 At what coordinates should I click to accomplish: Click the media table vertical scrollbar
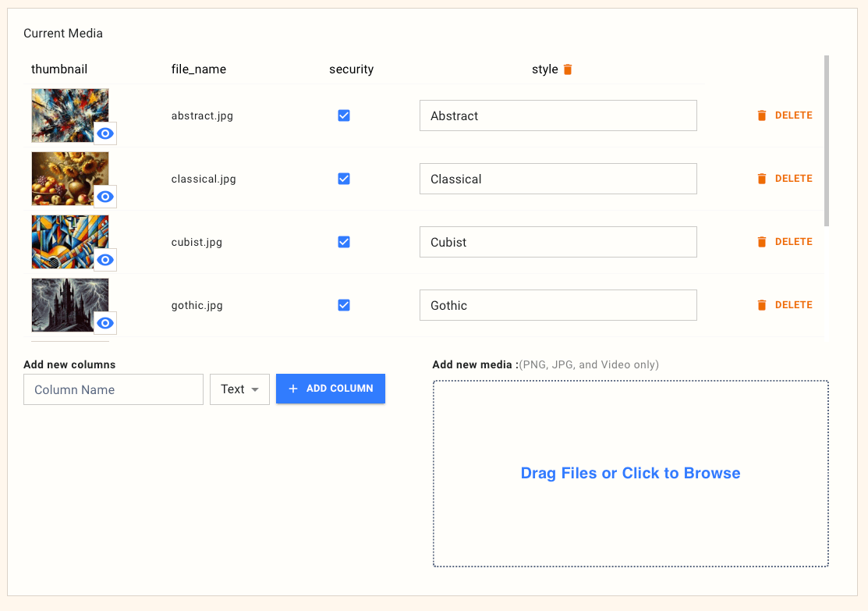pos(826,140)
